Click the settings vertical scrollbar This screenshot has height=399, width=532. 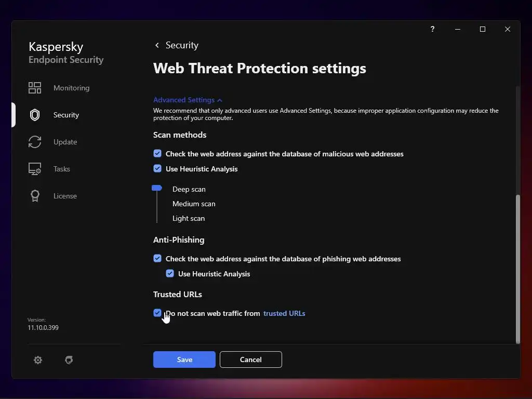tap(518, 269)
